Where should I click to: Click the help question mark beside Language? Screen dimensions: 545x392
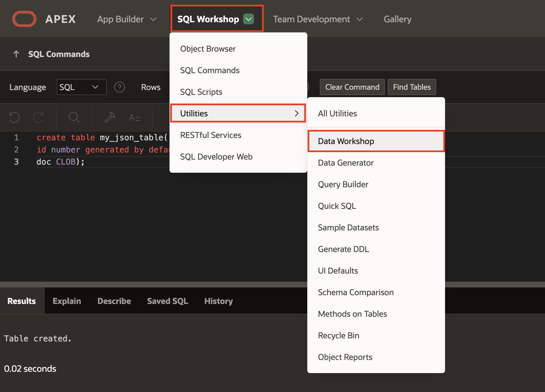coord(120,87)
